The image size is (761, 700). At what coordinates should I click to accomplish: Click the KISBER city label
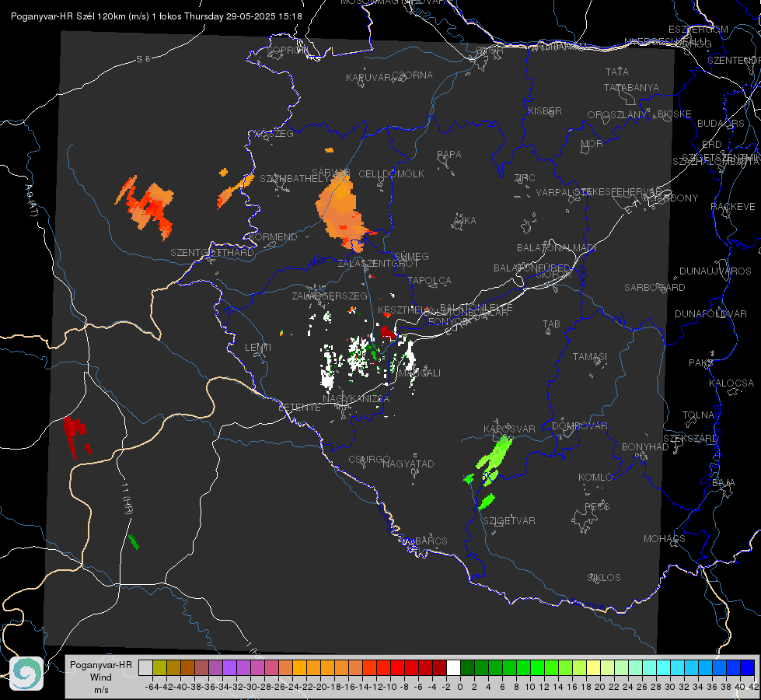click(545, 110)
